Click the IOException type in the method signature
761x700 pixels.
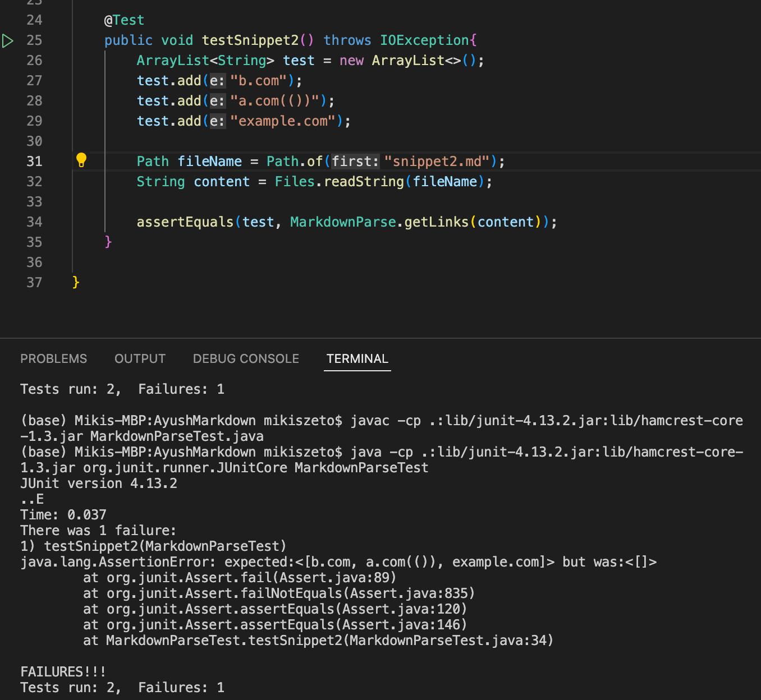click(x=425, y=40)
